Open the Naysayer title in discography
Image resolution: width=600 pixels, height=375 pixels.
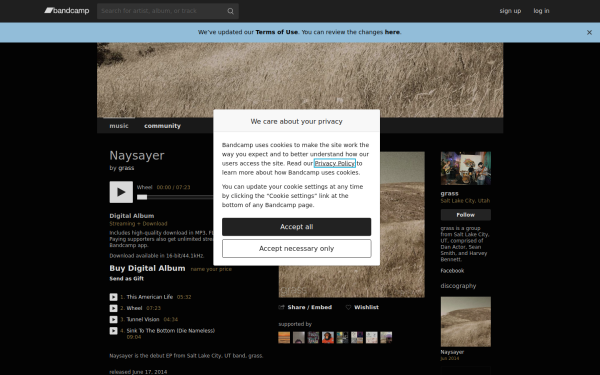[x=452, y=352]
